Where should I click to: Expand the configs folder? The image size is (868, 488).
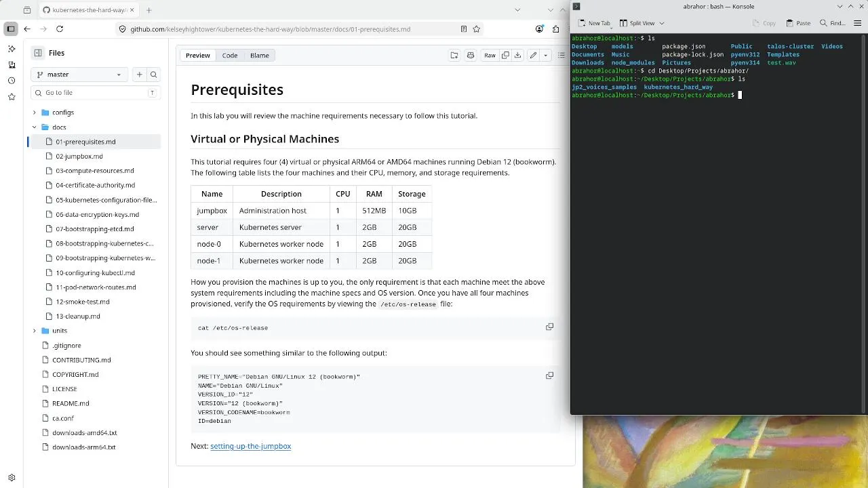click(x=35, y=113)
